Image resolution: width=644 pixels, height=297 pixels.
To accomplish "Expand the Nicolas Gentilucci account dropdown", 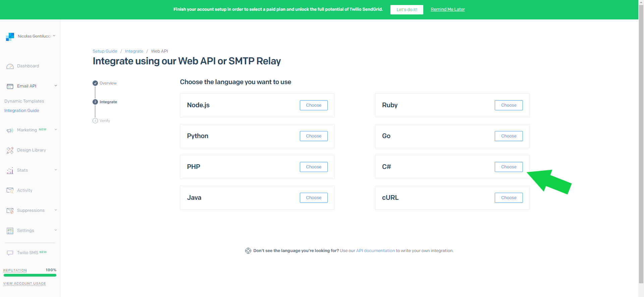I will (x=54, y=36).
